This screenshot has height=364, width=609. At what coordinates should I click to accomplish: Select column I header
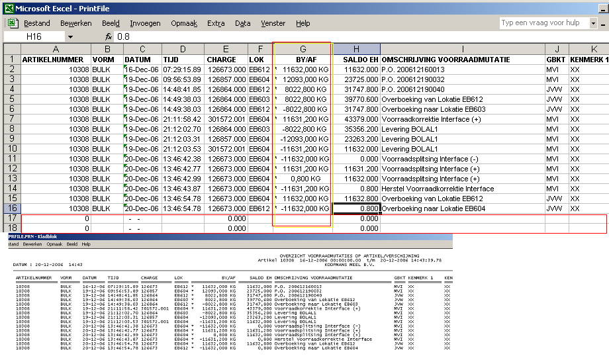pos(463,49)
